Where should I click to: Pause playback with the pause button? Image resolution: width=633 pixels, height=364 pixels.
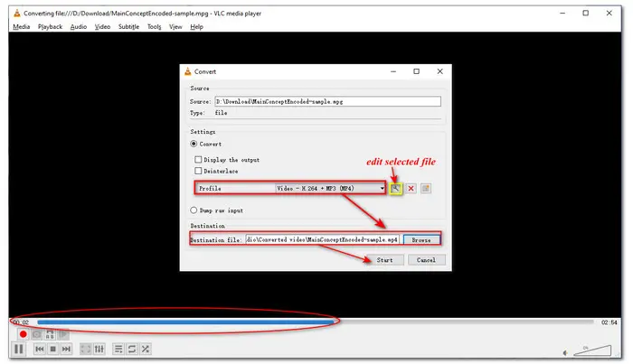point(19,349)
